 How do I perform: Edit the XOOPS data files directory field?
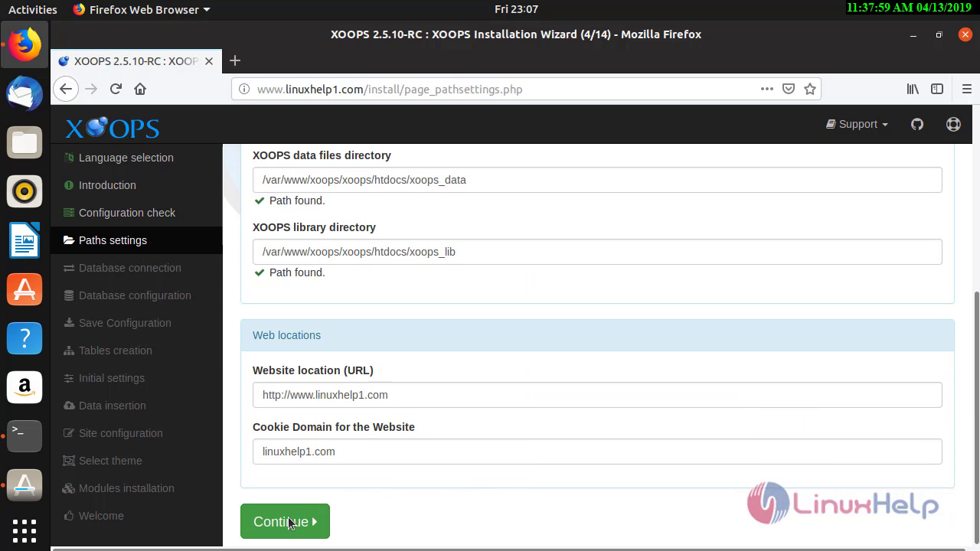point(597,180)
